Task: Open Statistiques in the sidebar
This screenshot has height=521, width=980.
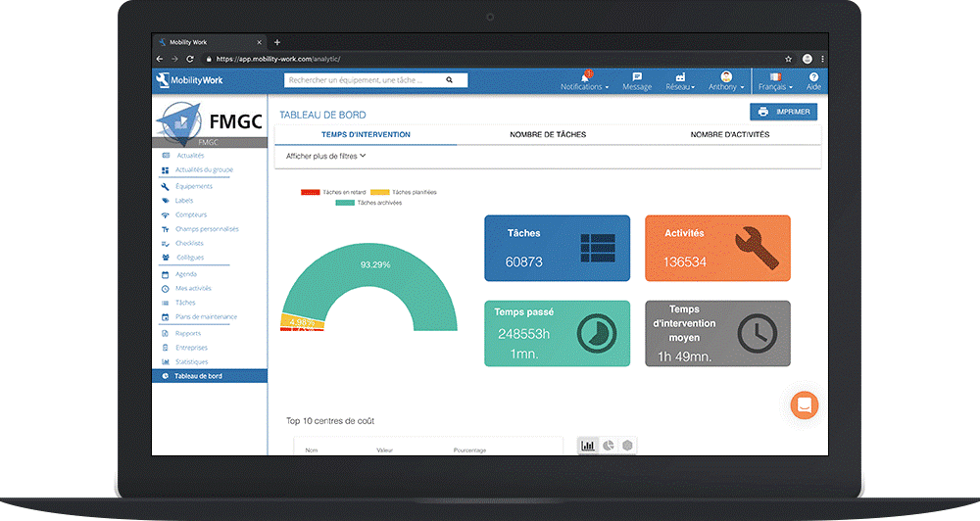Action: pyautogui.click(x=191, y=361)
